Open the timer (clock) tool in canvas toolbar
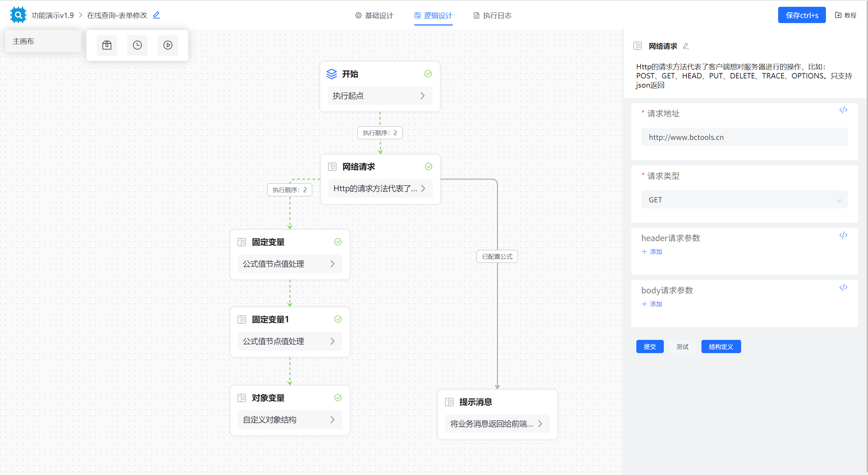Viewport: 868px width, 475px height. tap(137, 45)
